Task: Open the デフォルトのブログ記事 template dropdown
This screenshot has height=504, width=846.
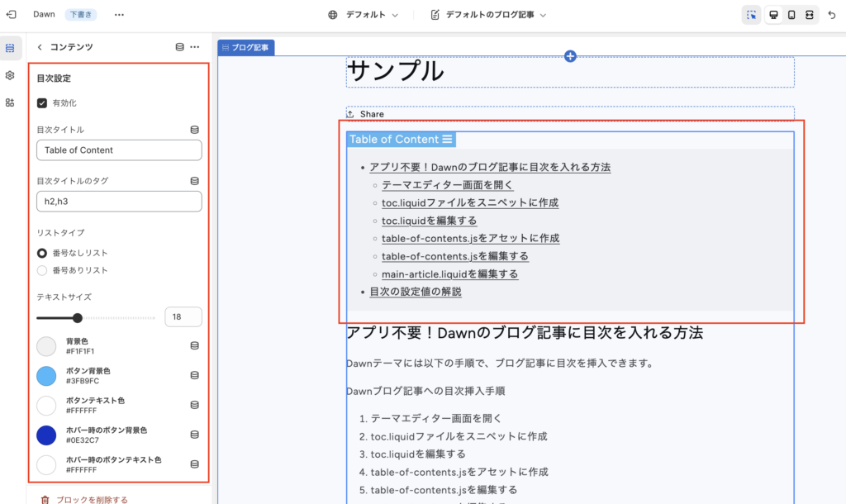Action: (x=489, y=15)
